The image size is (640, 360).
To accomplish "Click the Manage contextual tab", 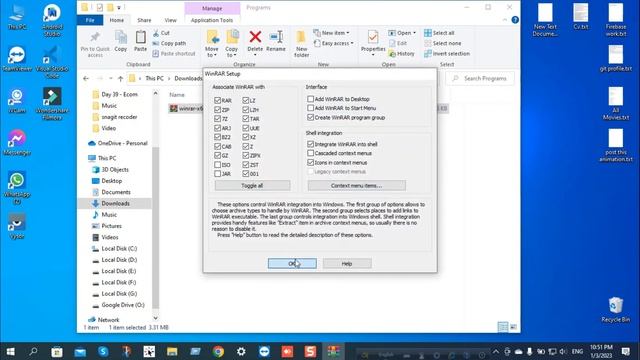I will 212,8.
